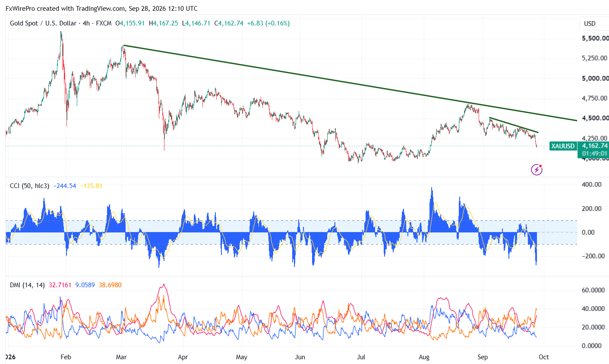
Task: Click the countdown timer 01:49:01
Action: point(594,154)
